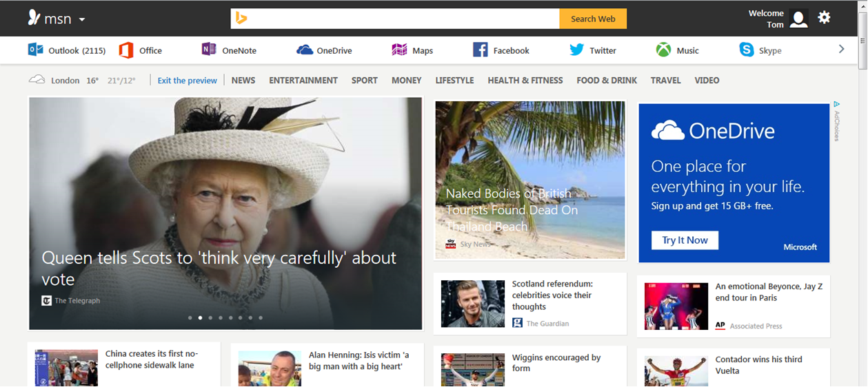
Task: Open the Outlook mail icon
Action: (x=35, y=50)
